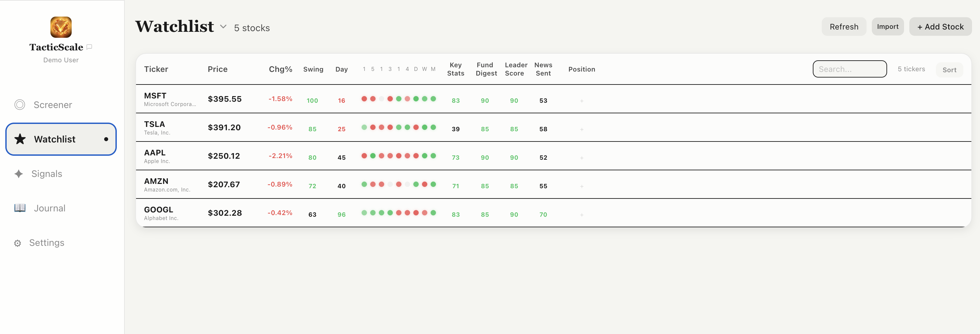Switch to the Watchlist sidebar section
Image resolution: width=980 pixels, height=334 pixels.
point(55,139)
